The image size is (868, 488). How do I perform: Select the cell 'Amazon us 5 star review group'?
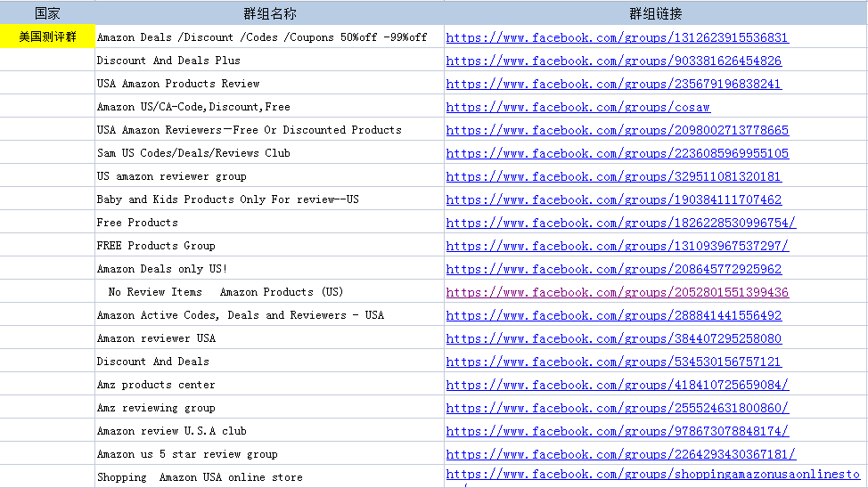[270, 453]
